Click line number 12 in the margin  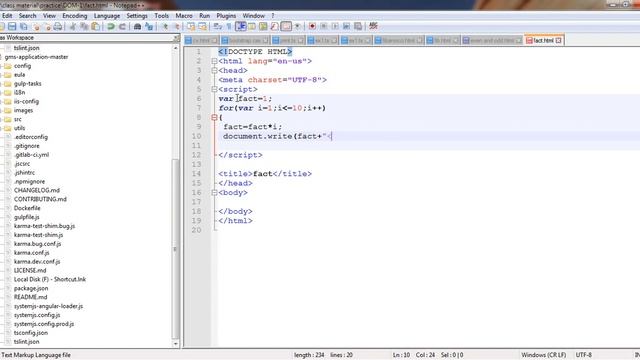click(x=197, y=155)
